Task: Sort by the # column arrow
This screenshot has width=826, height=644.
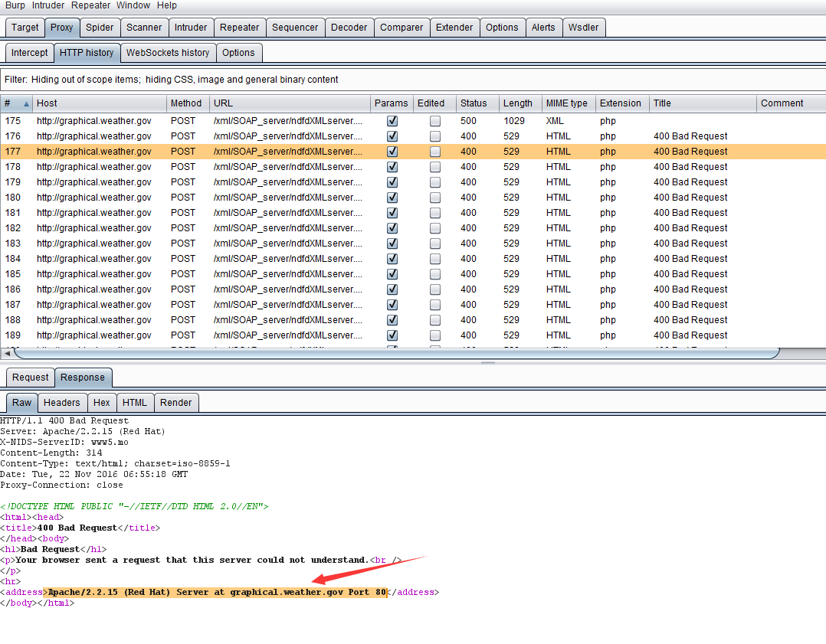Action: 27,103
